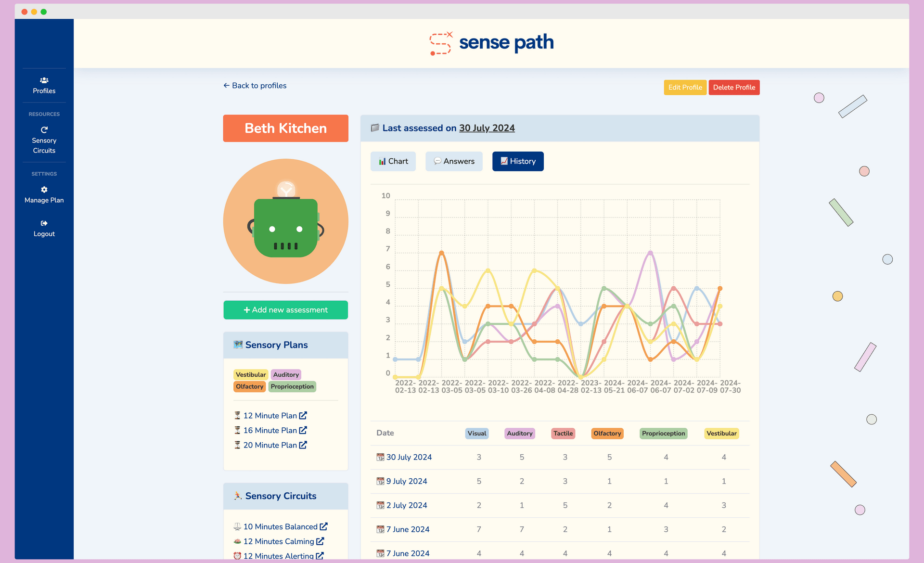The height and width of the screenshot is (563, 924).
Task: Open 20 Minute Plan external link icon
Action: (x=303, y=445)
